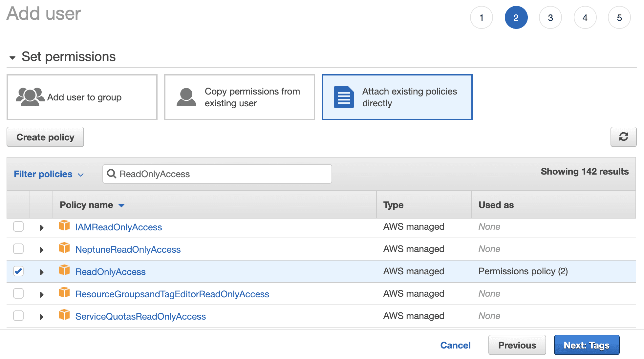Click 'None' in the NeptuneReadOnlyAccess row
The image size is (644, 359).
coord(489,249)
